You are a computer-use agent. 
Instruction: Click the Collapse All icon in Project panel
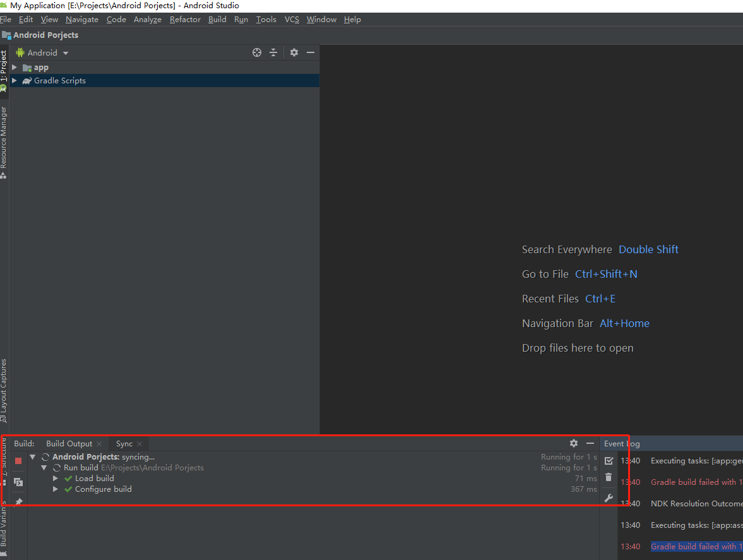tap(273, 52)
